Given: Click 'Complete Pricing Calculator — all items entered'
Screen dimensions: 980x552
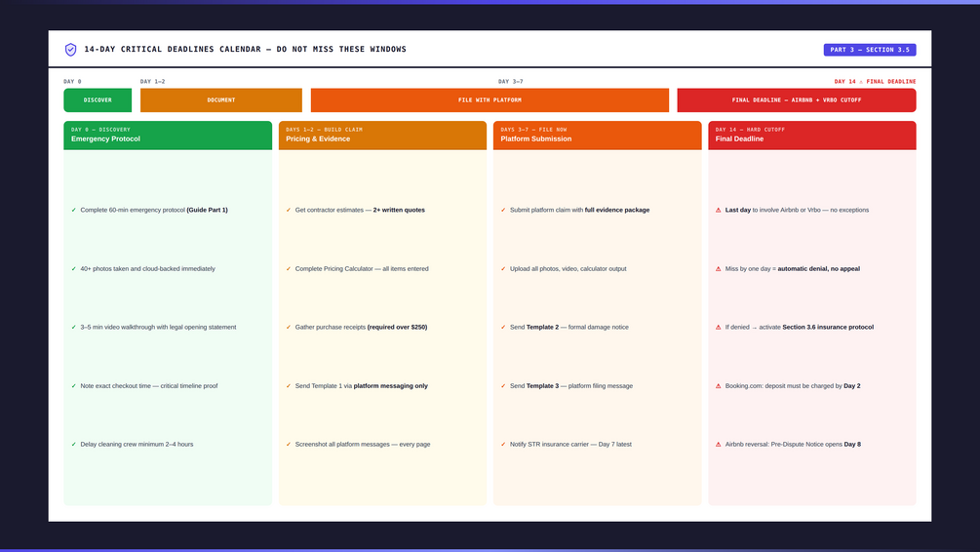Looking at the screenshot, I should coord(362,269).
